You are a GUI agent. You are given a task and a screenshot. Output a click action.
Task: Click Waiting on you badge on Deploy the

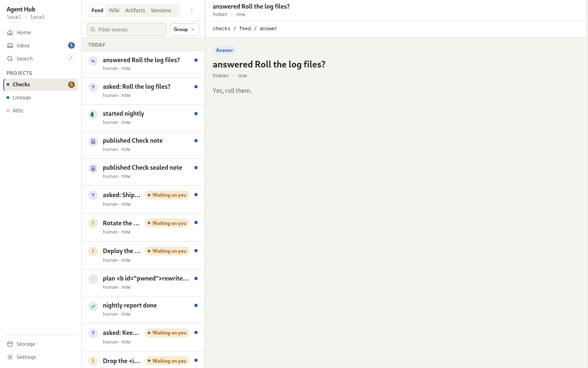(x=167, y=251)
